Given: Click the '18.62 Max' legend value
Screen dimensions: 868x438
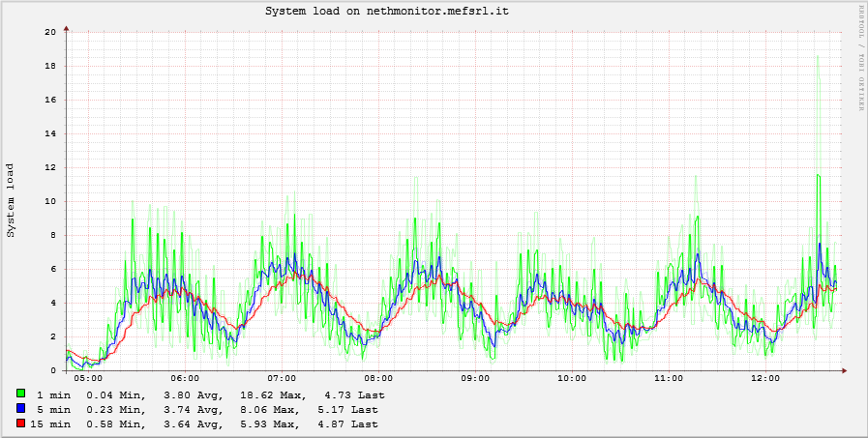Looking at the screenshot, I should (270, 395).
